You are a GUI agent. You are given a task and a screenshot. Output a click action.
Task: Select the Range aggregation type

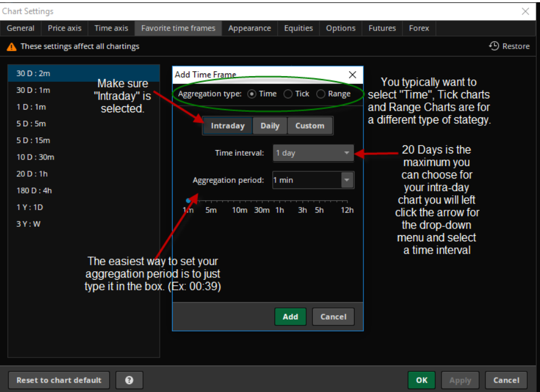tap(321, 94)
